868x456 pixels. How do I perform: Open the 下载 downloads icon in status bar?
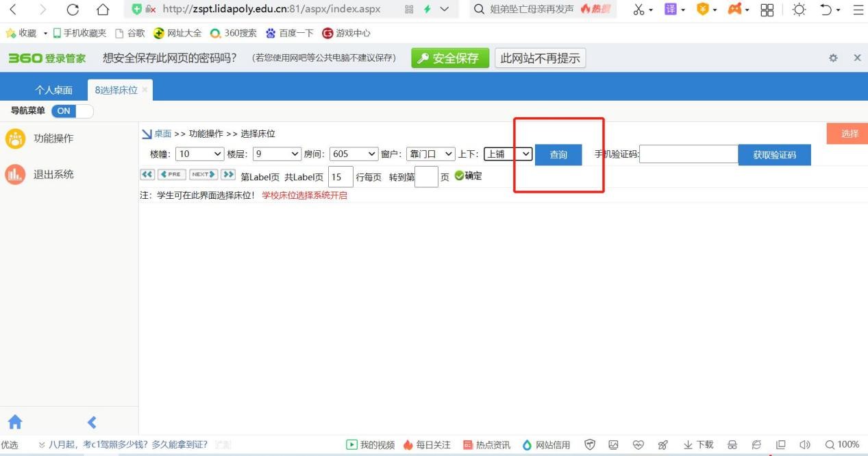coord(698,445)
